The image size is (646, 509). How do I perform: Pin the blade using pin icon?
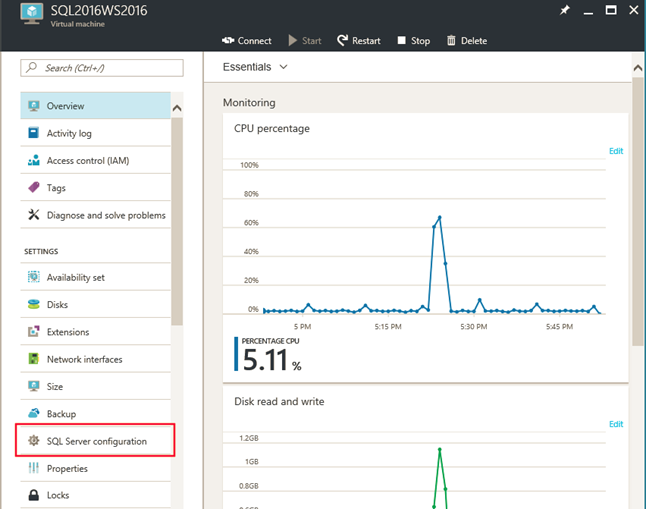click(x=564, y=10)
